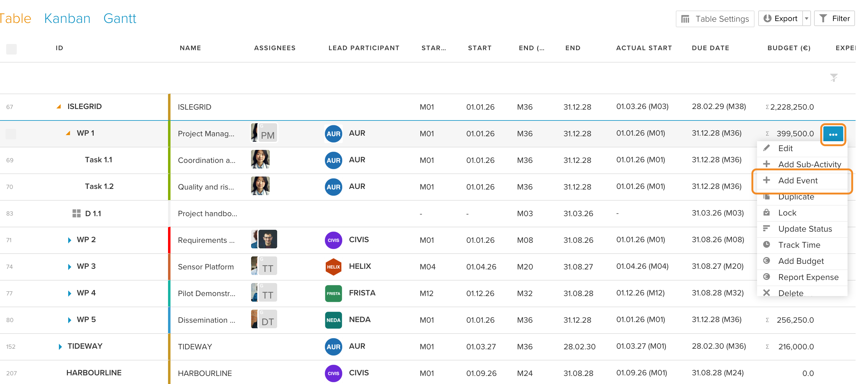Choose Update Status from the menu
868x384 pixels.
coord(802,229)
